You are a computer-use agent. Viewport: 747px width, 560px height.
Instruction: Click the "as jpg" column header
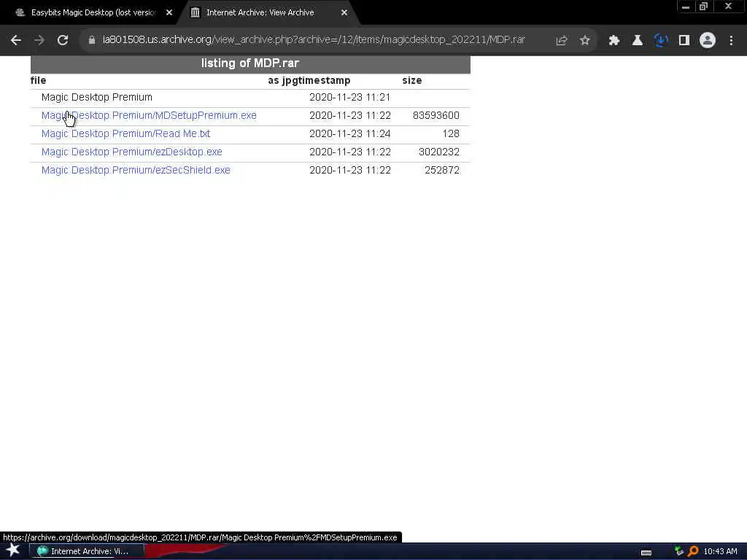point(283,80)
